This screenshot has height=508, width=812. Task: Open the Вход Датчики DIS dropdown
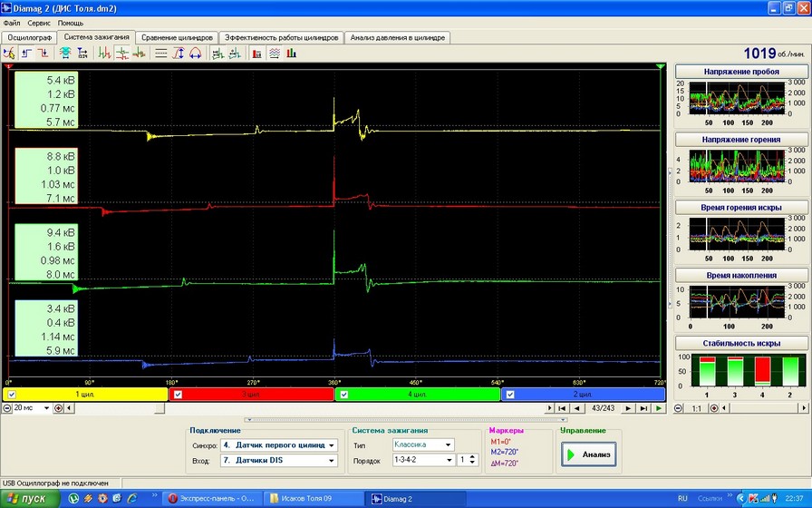tap(332, 460)
